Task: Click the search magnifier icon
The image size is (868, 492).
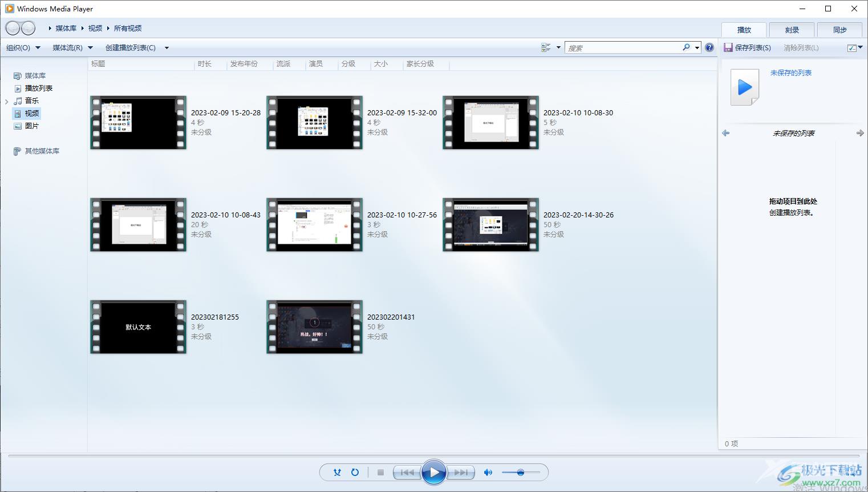Action: tap(686, 47)
